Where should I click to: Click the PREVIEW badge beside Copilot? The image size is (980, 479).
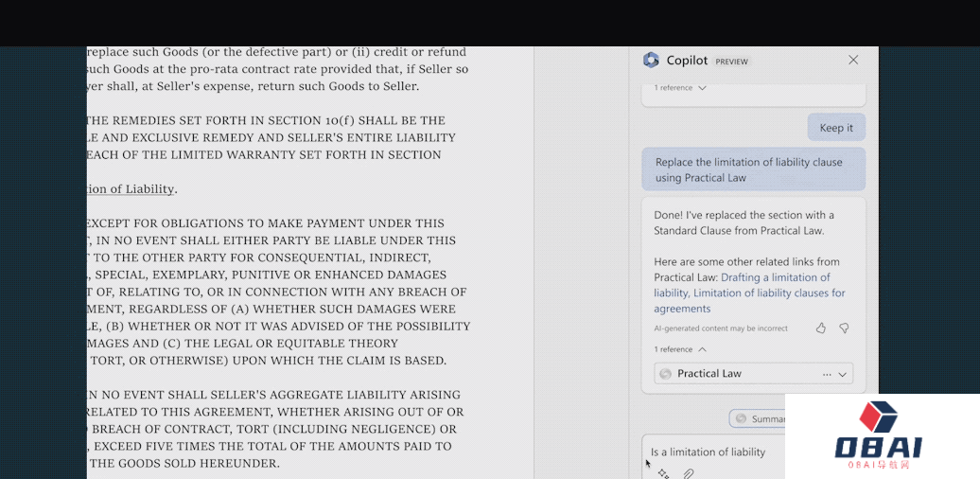[731, 62]
